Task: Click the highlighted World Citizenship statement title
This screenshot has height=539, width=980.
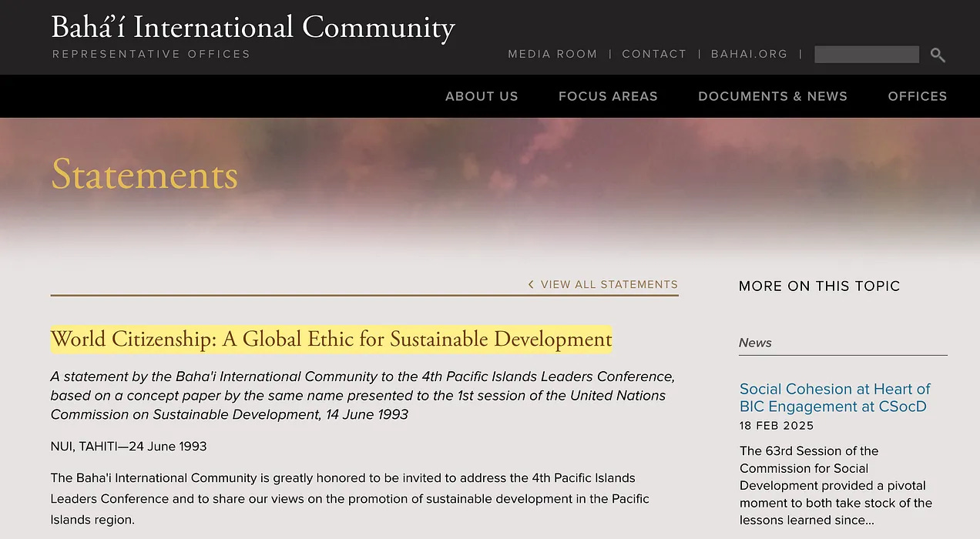Action: [x=331, y=339]
